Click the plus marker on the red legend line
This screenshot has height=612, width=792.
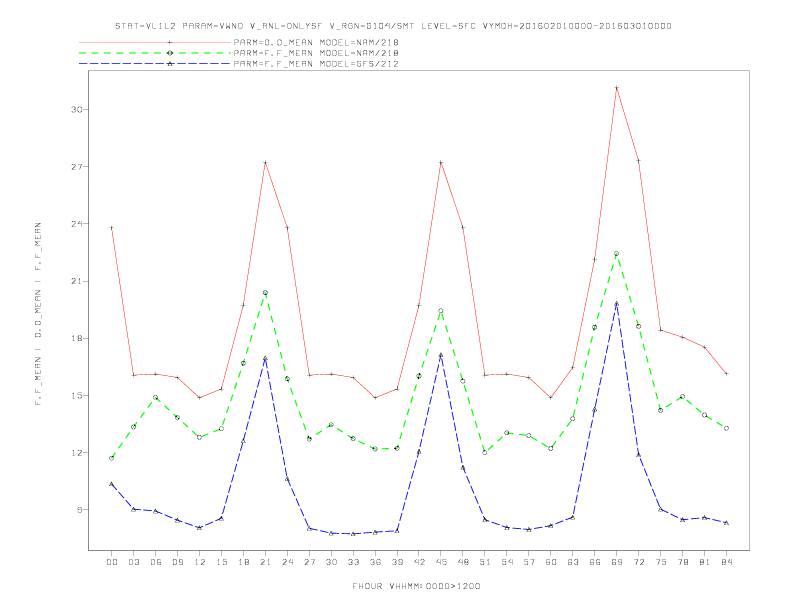[170, 42]
